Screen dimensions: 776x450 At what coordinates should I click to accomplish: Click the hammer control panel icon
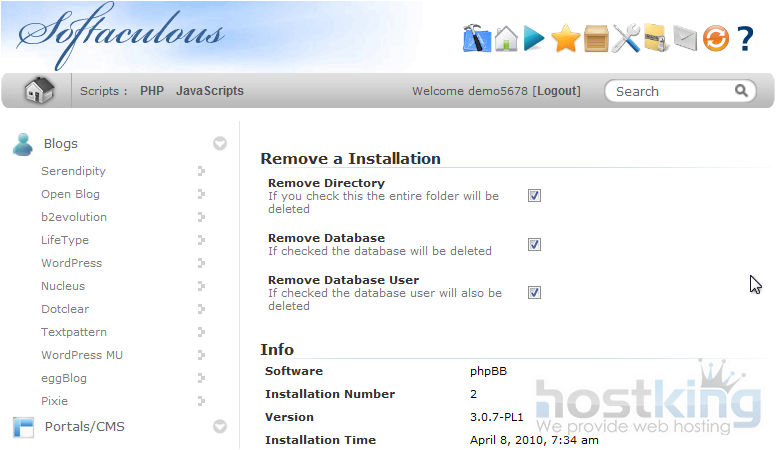coord(476,39)
